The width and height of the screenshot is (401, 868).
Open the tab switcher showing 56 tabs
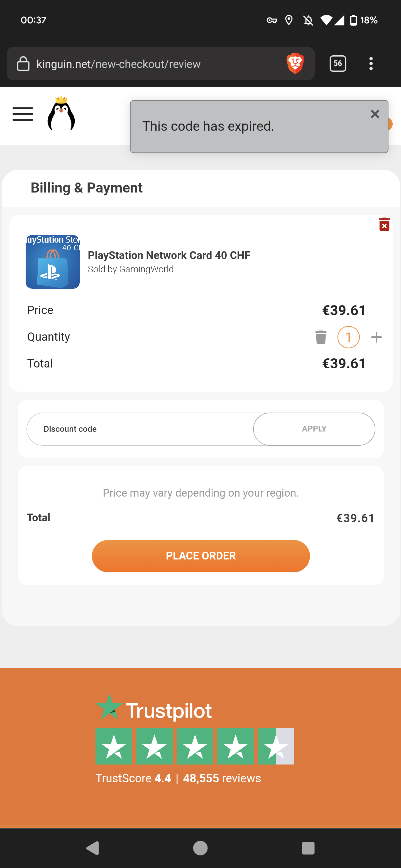(338, 63)
